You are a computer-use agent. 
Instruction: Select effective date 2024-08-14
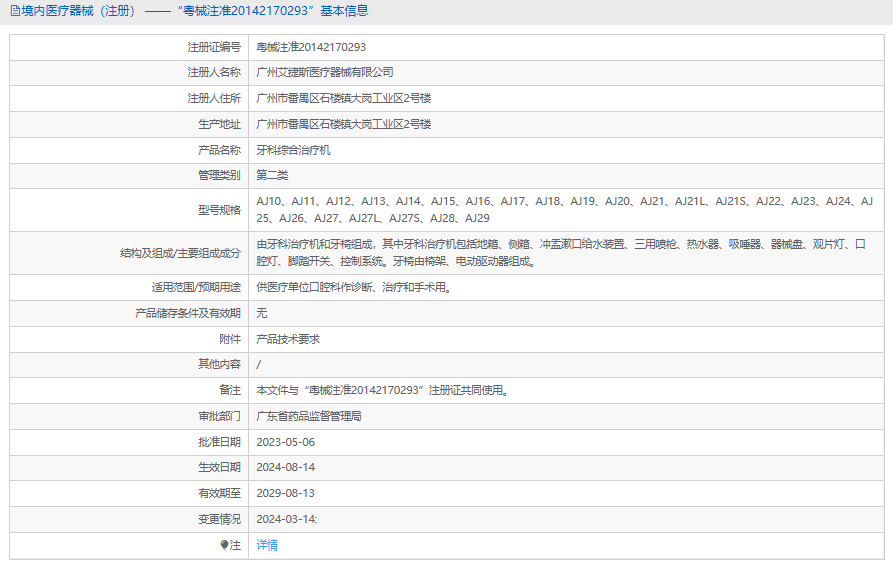coord(285,467)
